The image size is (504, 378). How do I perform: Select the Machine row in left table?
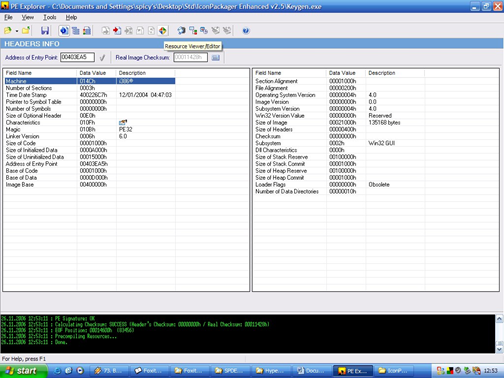90,81
